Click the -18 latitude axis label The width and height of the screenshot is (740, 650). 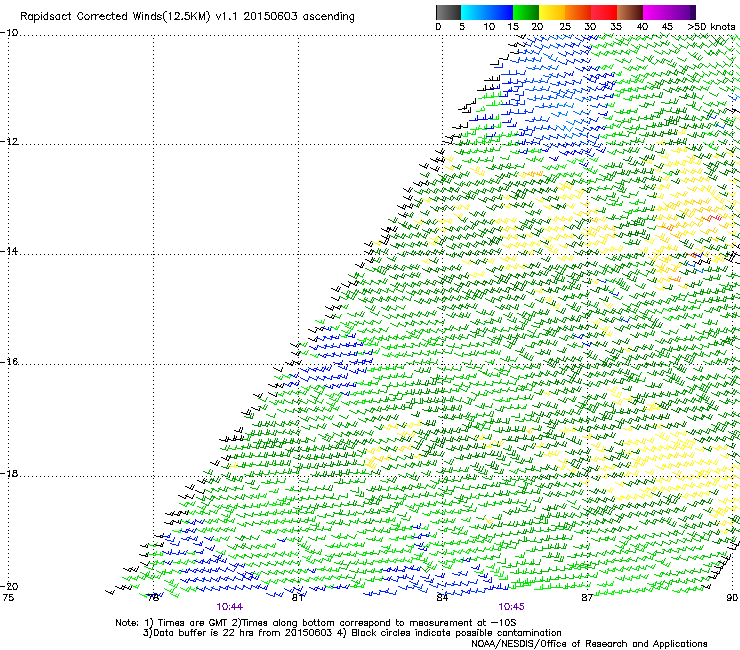pyautogui.click(x=9, y=474)
